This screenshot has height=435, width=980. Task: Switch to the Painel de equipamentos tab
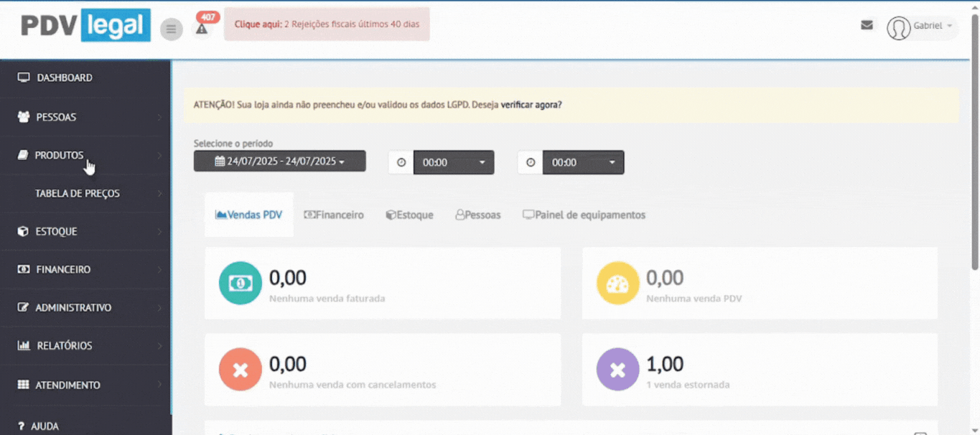[x=584, y=215]
